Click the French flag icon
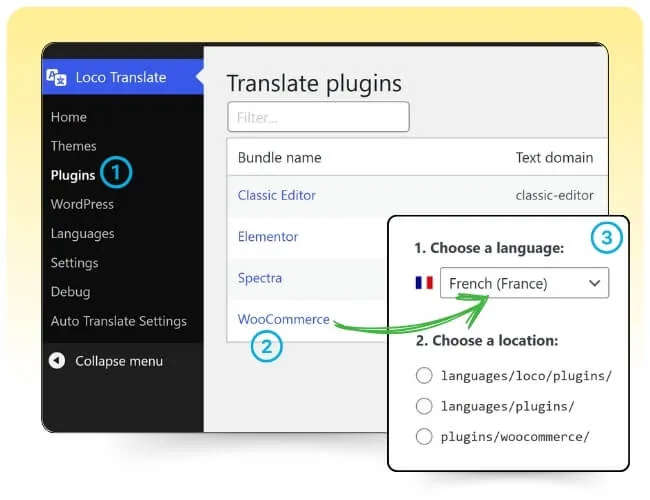 424,283
